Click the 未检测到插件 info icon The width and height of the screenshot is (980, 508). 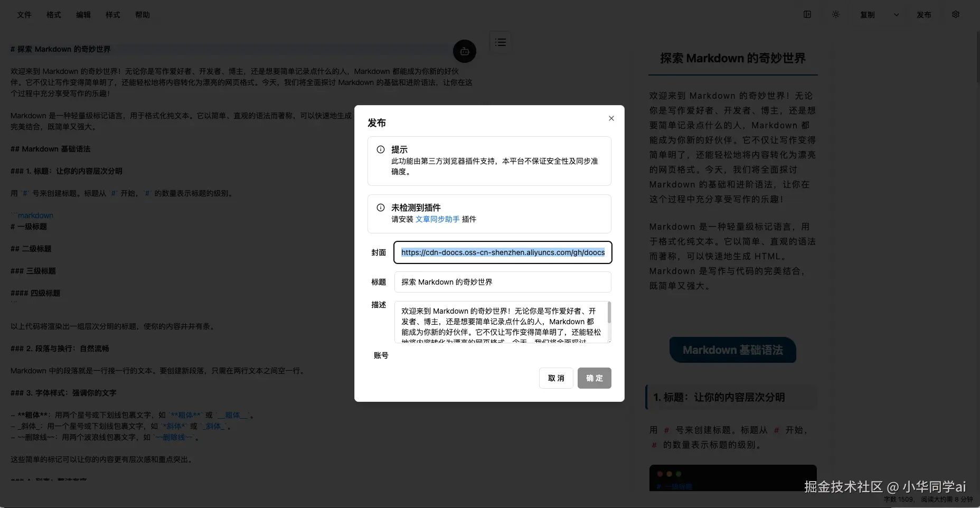[x=381, y=208]
